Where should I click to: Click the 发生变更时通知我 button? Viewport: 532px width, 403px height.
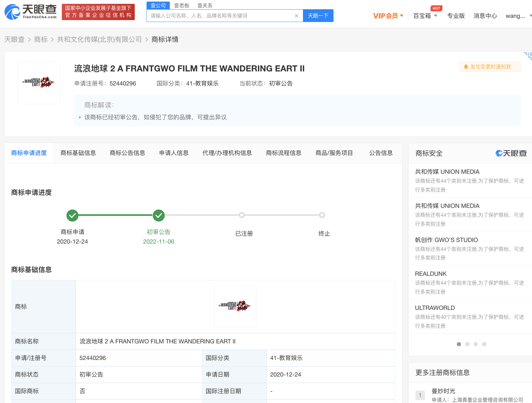tap(490, 67)
